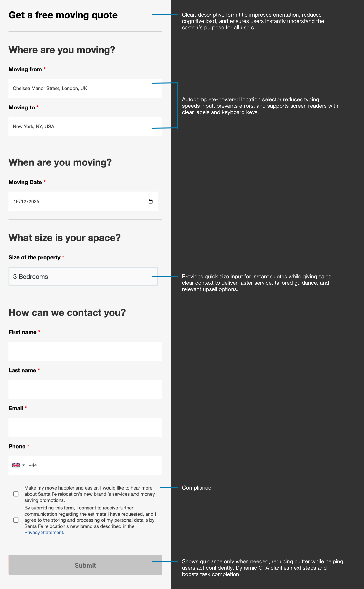Image resolution: width=364 pixels, height=589 pixels.
Task: Focus the Moving Date input field
Action: pyautogui.click(x=77, y=202)
